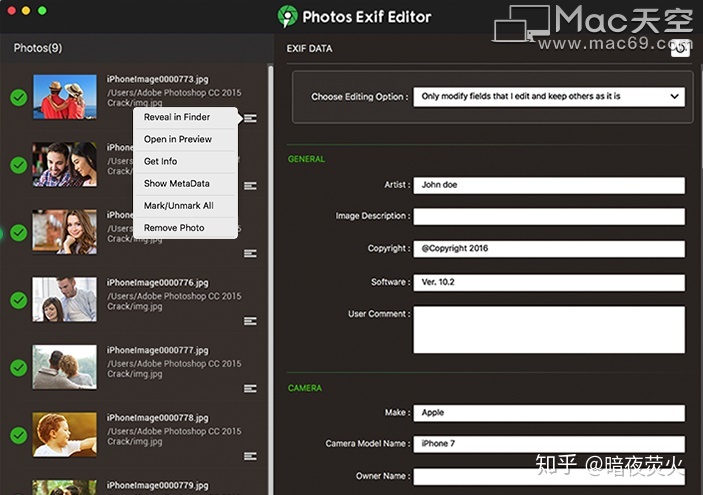Uncheck the green mark for smiling woman photo

click(x=19, y=233)
